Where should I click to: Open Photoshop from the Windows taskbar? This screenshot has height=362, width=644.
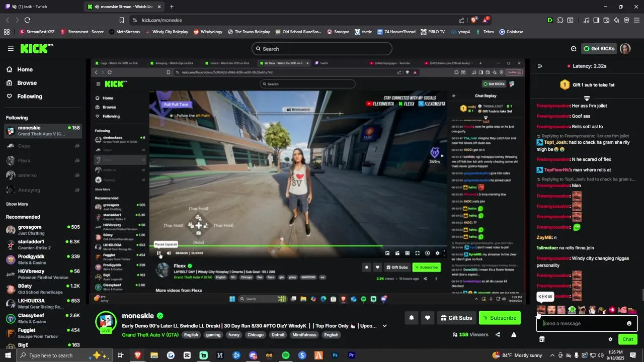tap(335, 355)
